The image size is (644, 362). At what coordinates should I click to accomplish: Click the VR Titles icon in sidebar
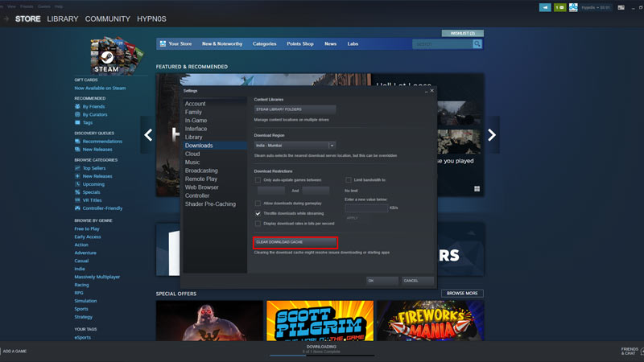pos(77,200)
